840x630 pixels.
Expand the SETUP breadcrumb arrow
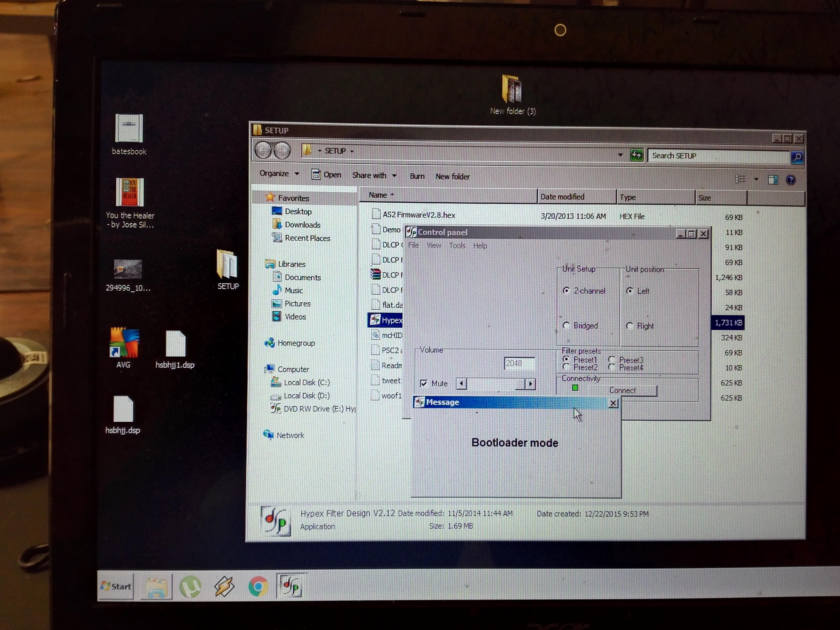(x=352, y=152)
